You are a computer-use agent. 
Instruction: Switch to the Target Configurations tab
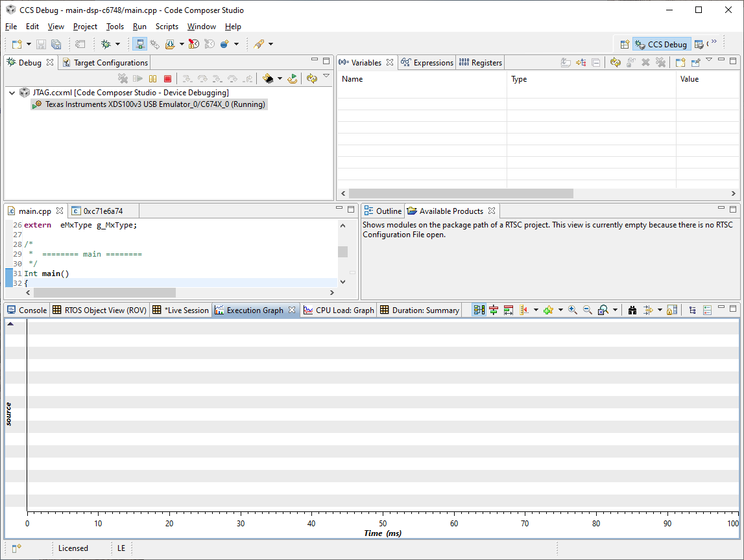tap(105, 63)
